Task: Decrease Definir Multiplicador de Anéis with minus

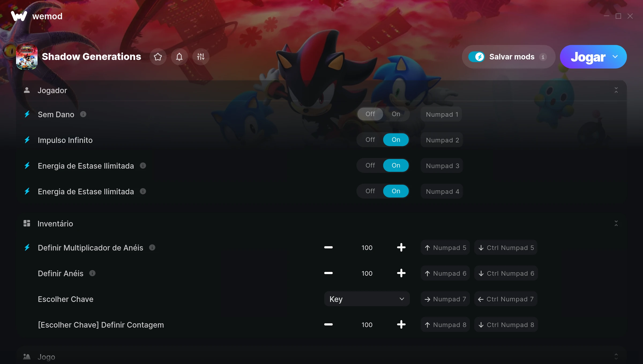Action: [328, 248]
